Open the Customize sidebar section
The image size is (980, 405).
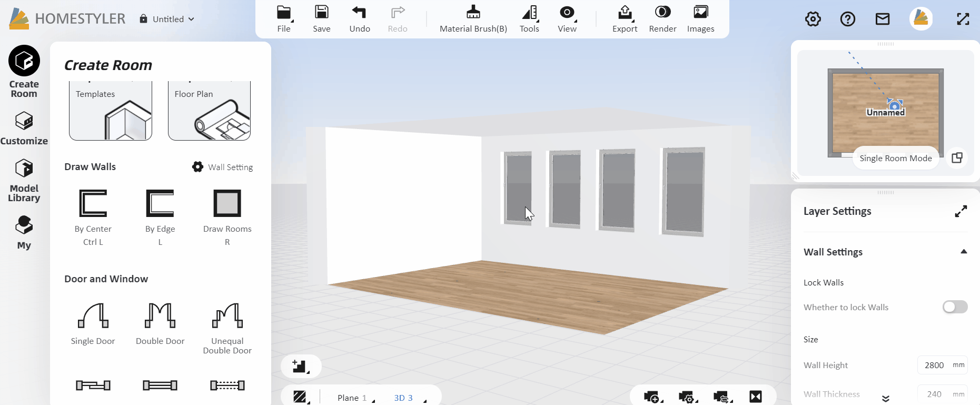(x=24, y=128)
